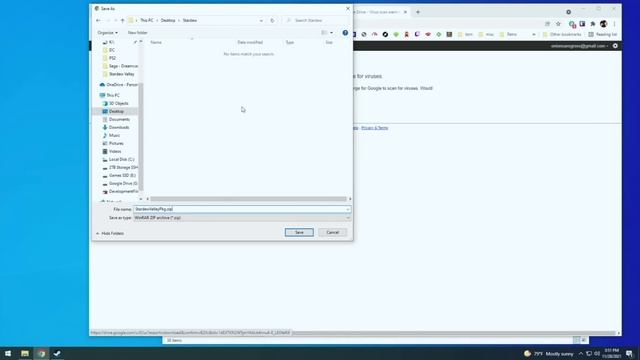Image resolution: width=640 pixels, height=360 pixels.
Task: Close the Google Drive virus scan tab
Action: (x=405, y=12)
